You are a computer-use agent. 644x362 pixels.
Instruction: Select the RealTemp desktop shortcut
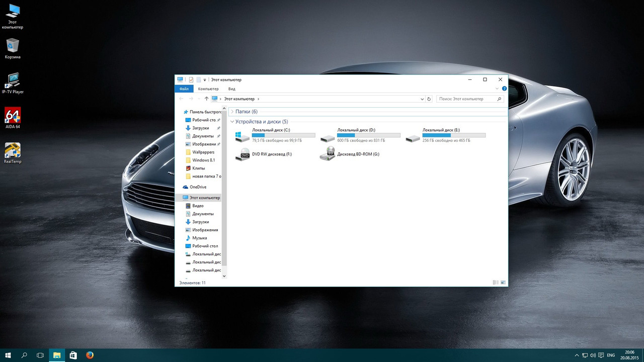click(x=13, y=153)
